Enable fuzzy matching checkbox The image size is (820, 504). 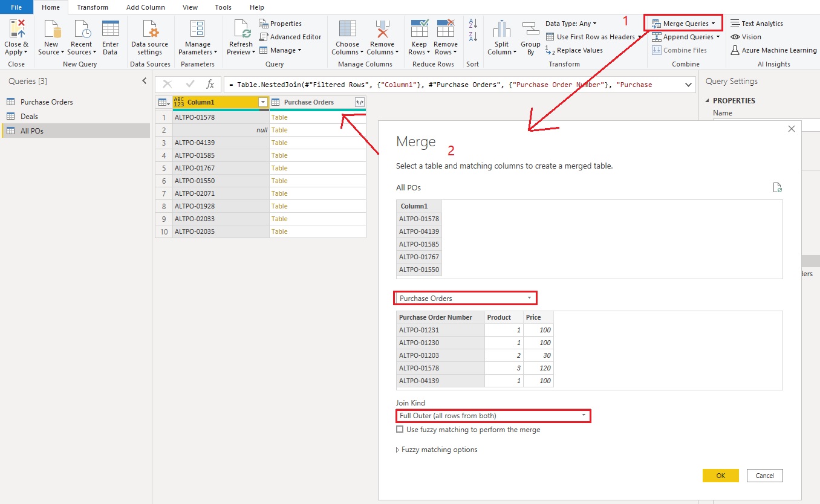coord(400,430)
